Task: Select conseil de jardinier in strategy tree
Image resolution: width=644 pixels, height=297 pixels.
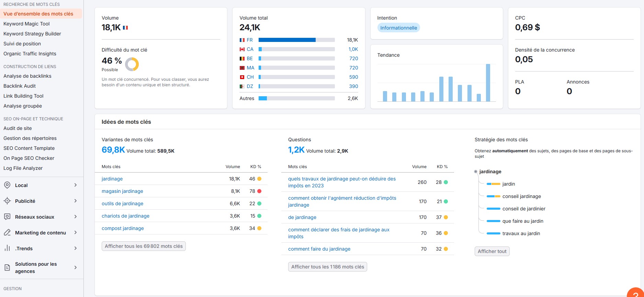Action: [524, 209]
